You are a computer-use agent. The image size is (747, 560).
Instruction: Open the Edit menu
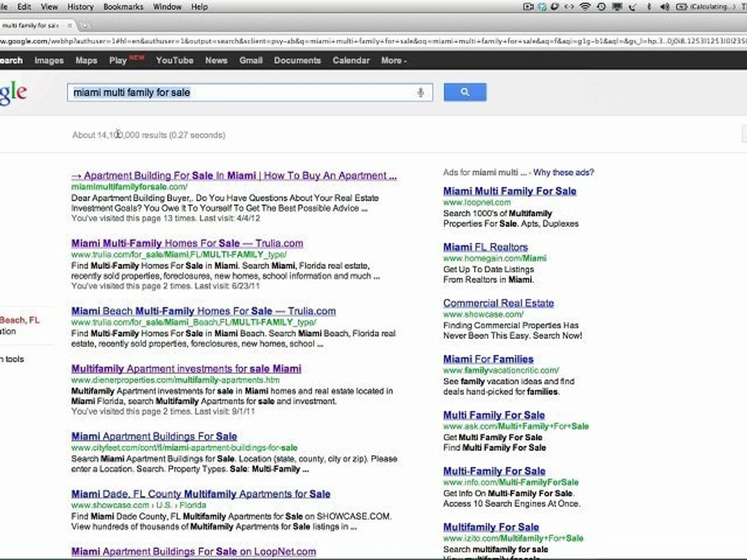pos(24,7)
